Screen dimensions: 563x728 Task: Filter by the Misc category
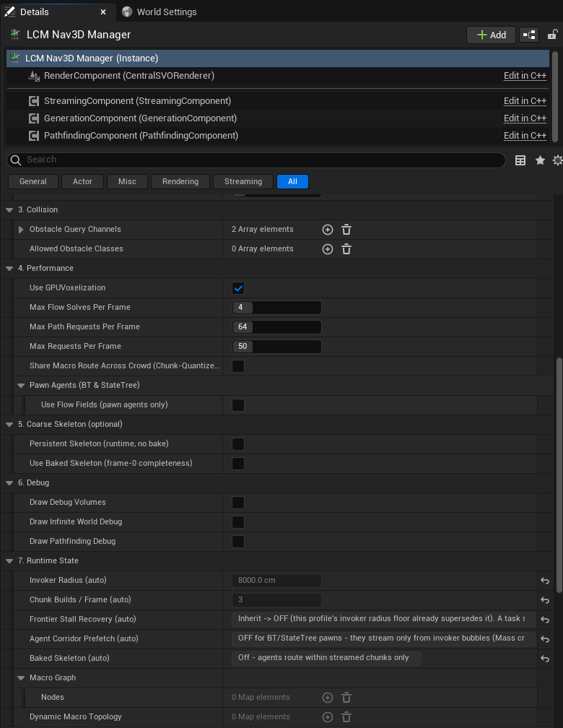127,181
